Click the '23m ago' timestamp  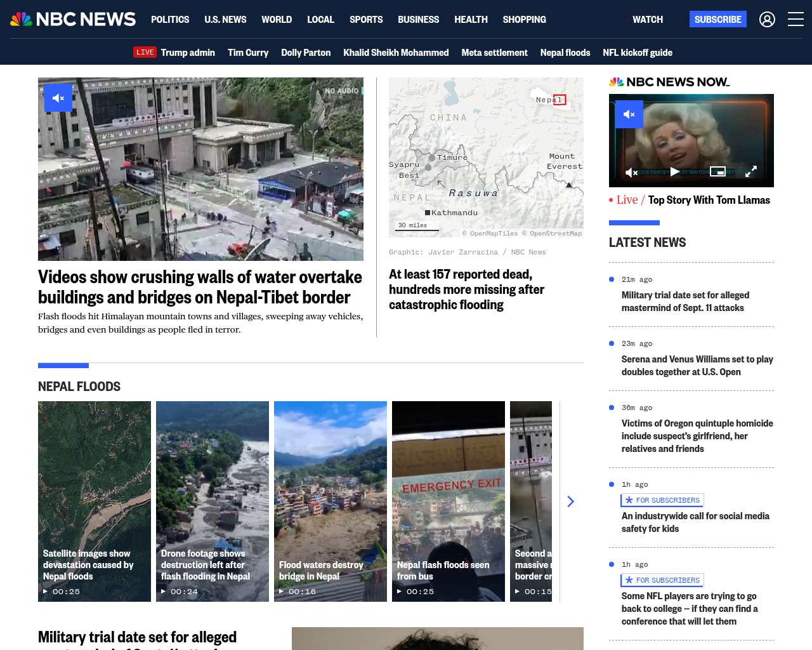tap(637, 343)
